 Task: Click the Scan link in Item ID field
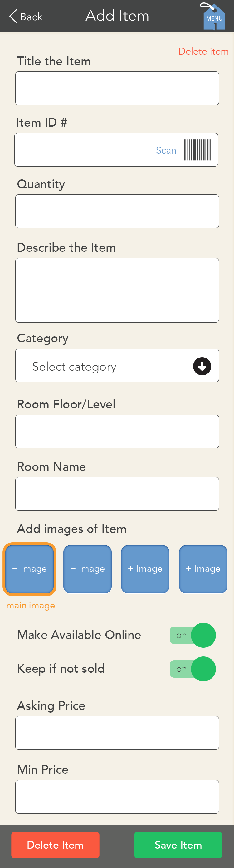click(166, 150)
